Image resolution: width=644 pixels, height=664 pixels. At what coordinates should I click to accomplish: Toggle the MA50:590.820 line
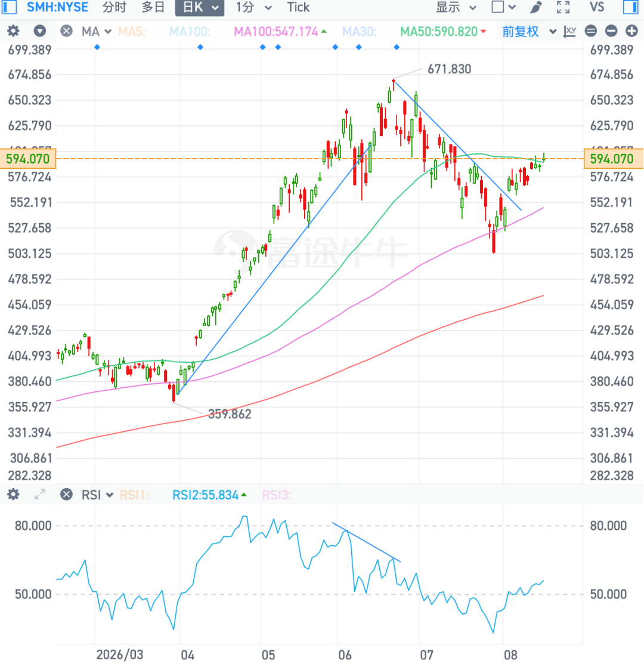443,32
